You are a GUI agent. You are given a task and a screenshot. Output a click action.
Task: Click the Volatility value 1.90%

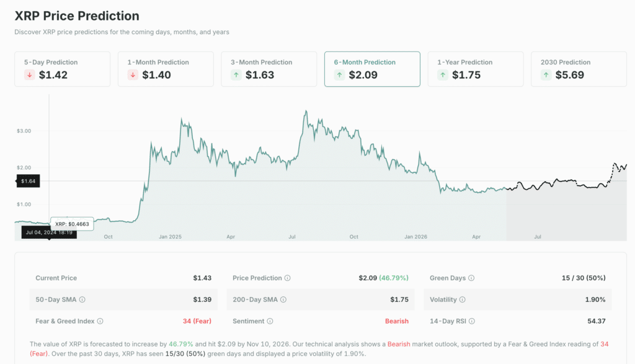pos(595,300)
